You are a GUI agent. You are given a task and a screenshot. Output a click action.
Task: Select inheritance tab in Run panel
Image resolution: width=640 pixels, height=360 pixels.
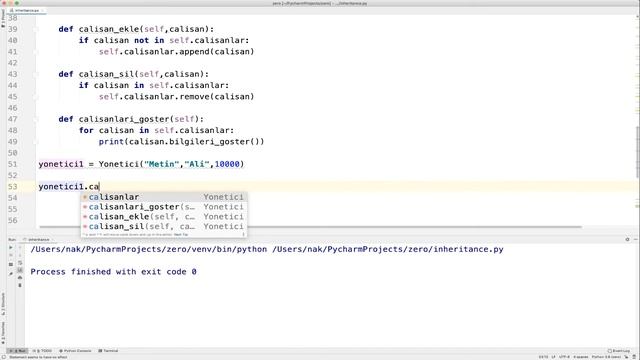pyautogui.click(x=37, y=240)
